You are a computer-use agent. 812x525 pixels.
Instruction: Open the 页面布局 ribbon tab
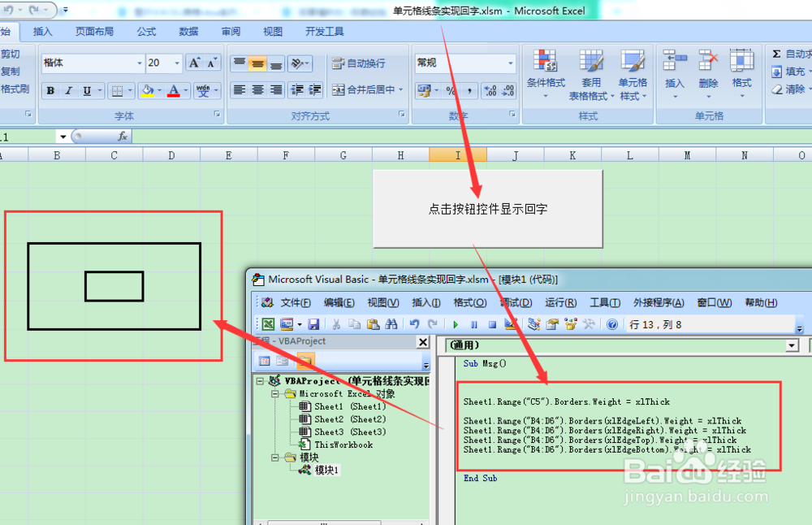[94, 32]
